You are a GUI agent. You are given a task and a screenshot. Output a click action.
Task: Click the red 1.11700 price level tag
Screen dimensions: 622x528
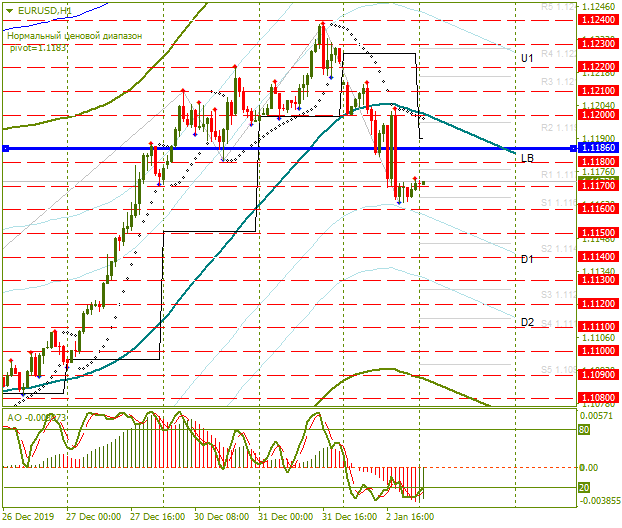[x=599, y=185]
